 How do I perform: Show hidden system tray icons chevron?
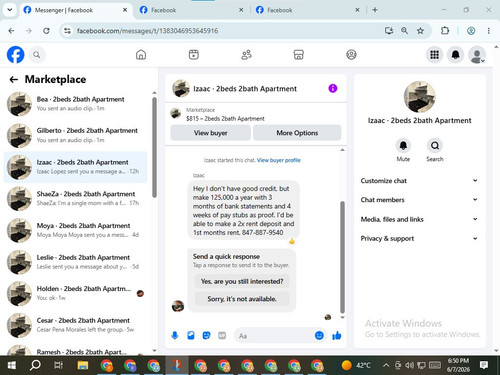386,365
